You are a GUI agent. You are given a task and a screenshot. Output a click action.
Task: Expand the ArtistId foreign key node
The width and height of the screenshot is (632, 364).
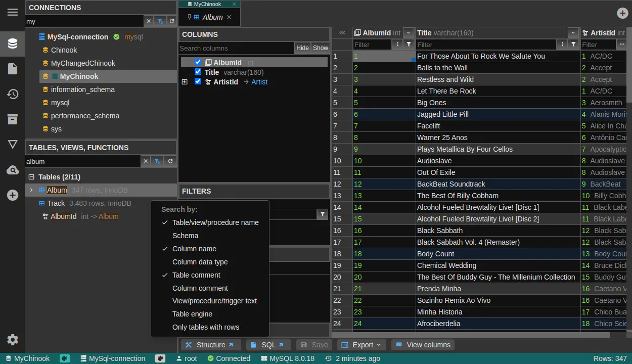[185, 82]
